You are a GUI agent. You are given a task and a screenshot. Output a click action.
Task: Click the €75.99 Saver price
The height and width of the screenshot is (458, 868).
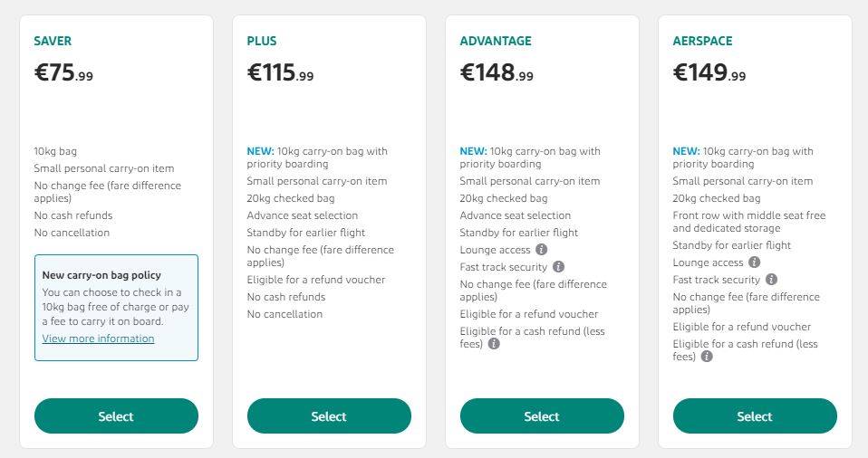[x=63, y=73]
